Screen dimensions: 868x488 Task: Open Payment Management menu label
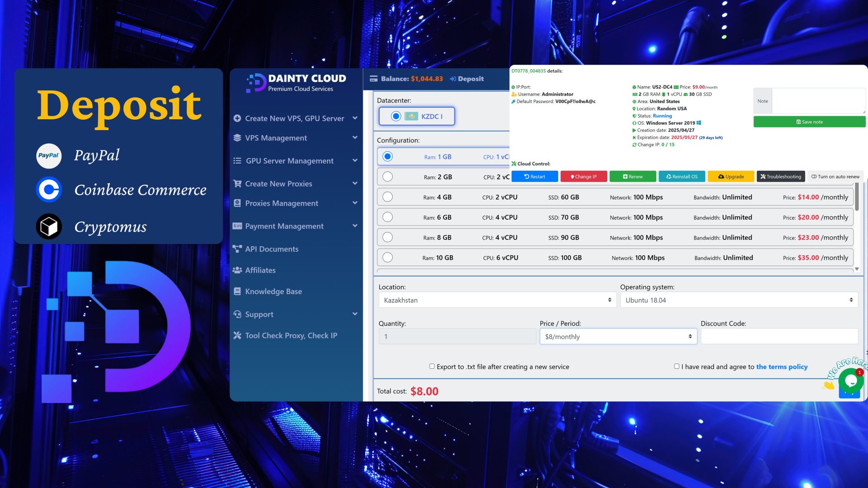tap(284, 226)
